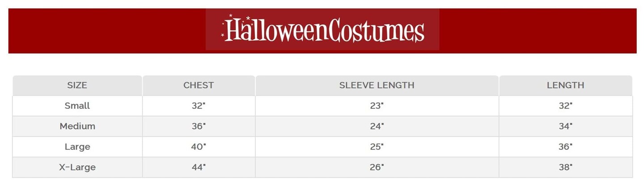Screen dimensions: 644x190
Task: Click the X-Large length value 38"
Action: [x=565, y=168]
